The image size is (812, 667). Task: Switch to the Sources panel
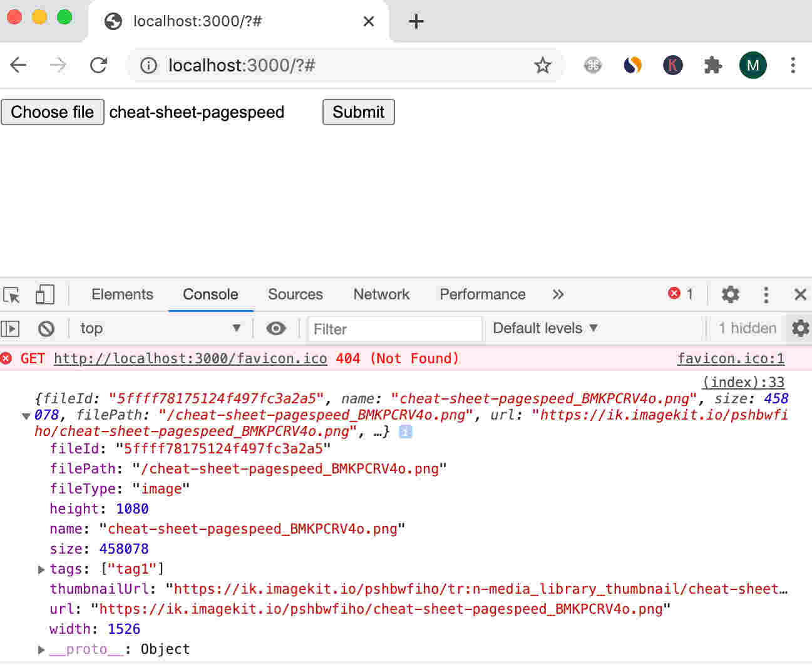[295, 294]
